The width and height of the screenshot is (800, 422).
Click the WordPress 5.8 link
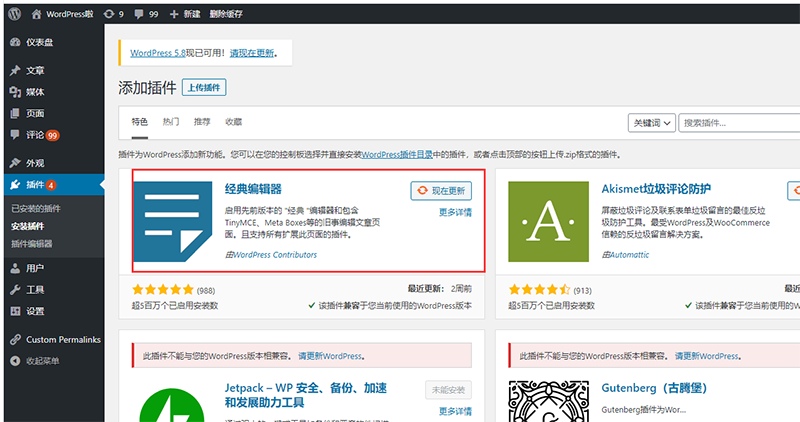pyautogui.click(x=158, y=53)
